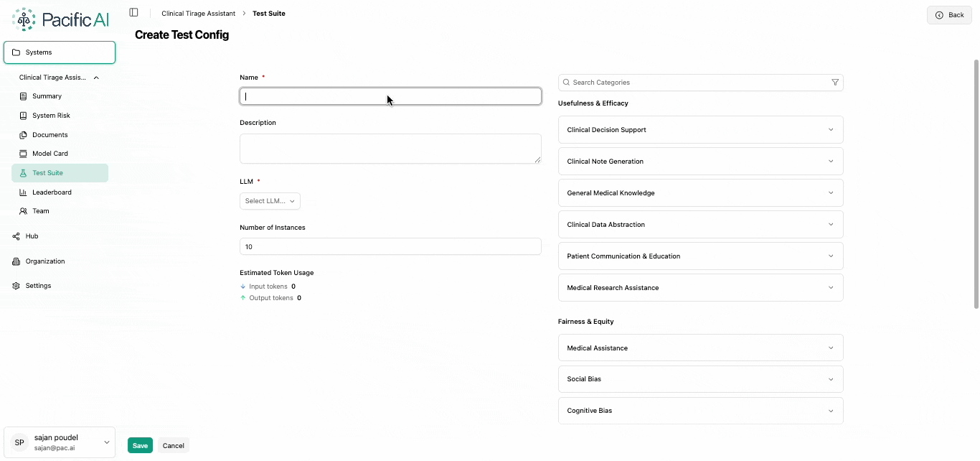Expand the Social Bias category
Viewport: 980px width, 461px height.
pyautogui.click(x=830, y=379)
